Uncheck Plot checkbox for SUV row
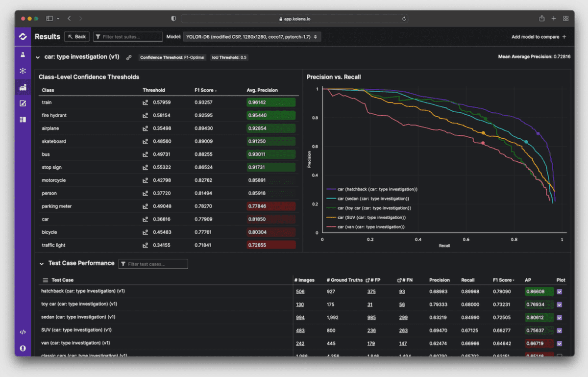Viewport: 588px width, 377px height. click(560, 330)
